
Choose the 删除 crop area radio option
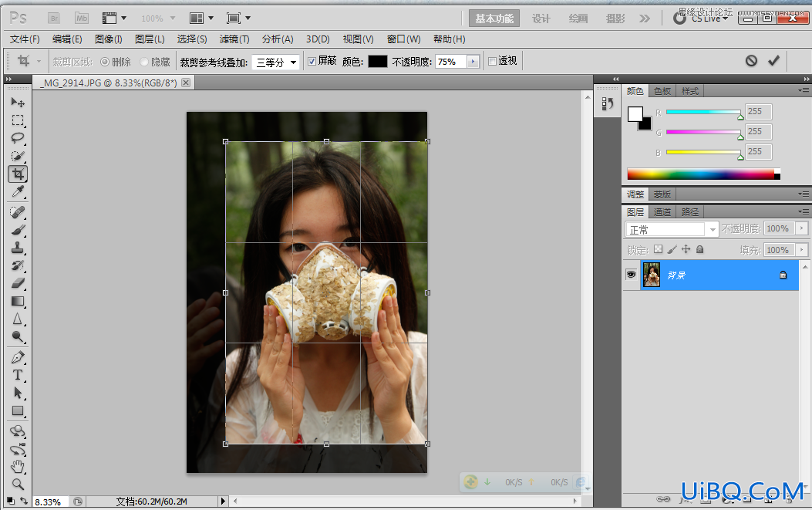click(105, 62)
